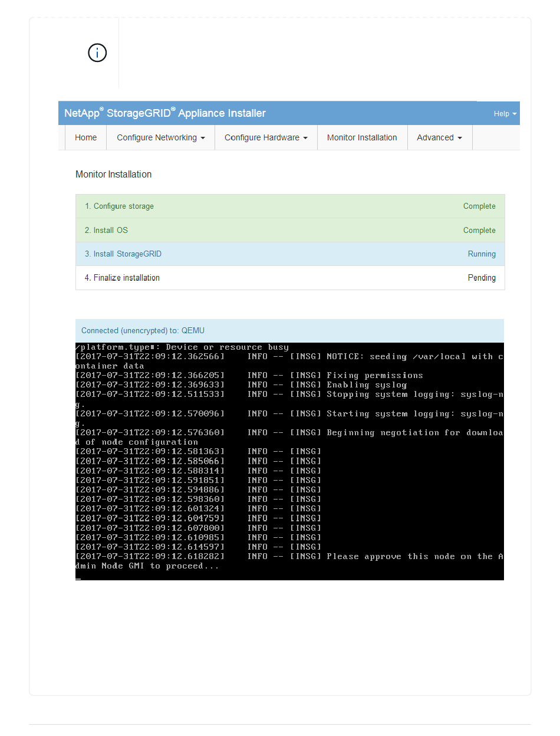
Task: Click the Starting system logging log line
Action: tap(289, 418)
